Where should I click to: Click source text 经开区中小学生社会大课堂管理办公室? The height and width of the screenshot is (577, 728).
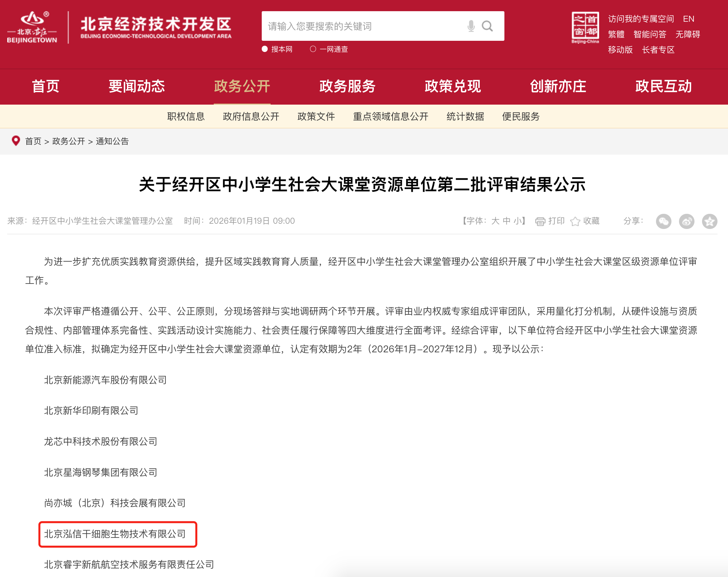point(102,221)
